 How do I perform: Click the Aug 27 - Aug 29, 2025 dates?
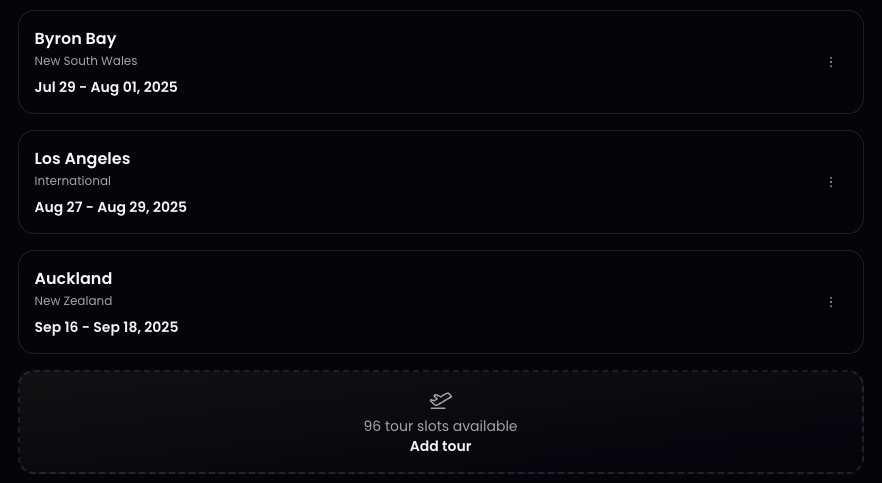click(110, 207)
